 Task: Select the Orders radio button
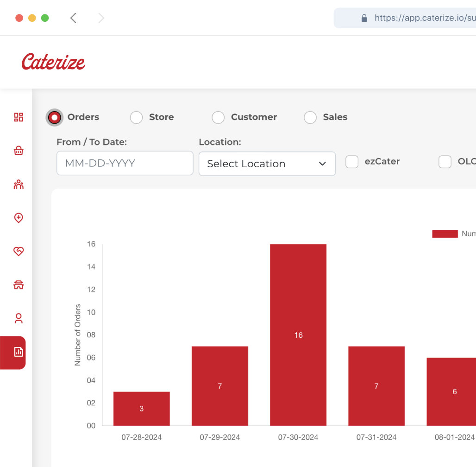(55, 118)
